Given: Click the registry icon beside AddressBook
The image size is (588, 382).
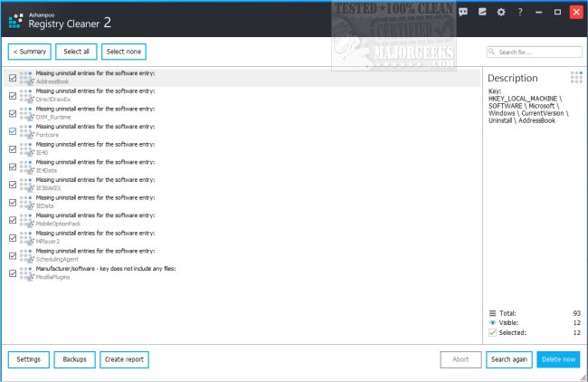Looking at the screenshot, I should 26,78.
